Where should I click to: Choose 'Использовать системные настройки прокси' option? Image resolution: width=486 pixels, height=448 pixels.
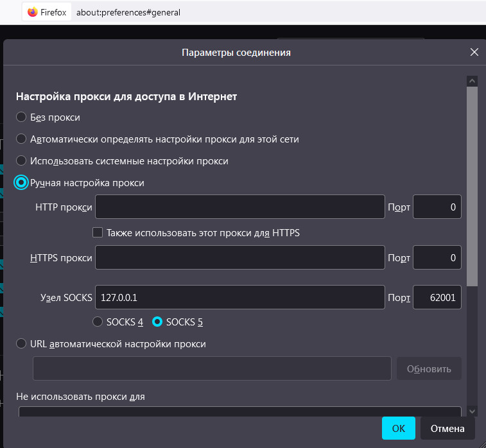click(21, 161)
